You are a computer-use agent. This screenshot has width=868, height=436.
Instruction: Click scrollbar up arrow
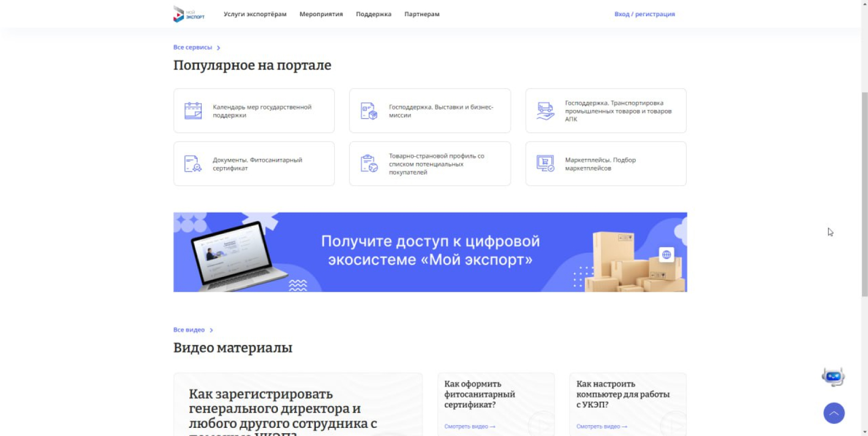pyautogui.click(x=865, y=3)
